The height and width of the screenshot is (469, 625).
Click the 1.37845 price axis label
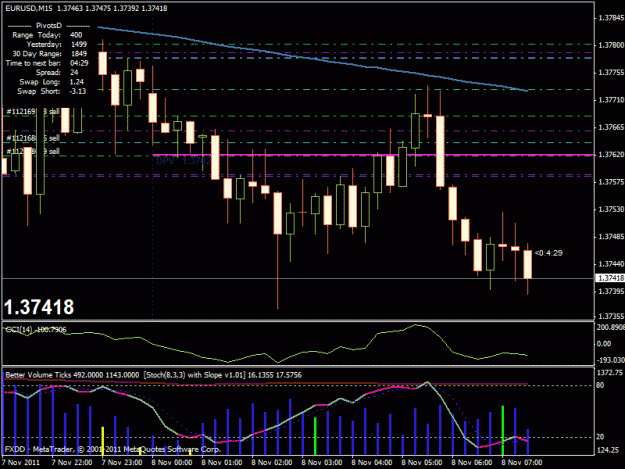tap(611, 18)
